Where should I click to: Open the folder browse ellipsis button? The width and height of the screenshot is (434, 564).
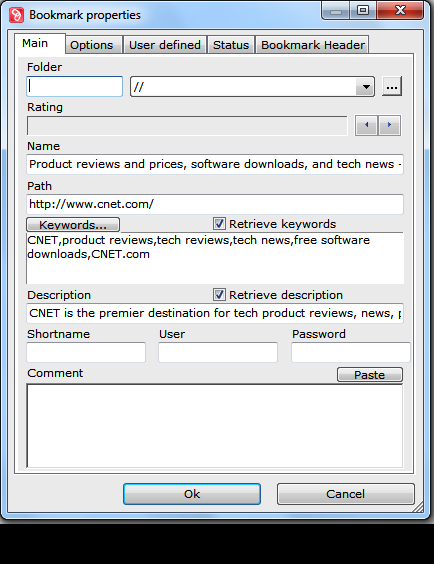click(x=392, y=86)
